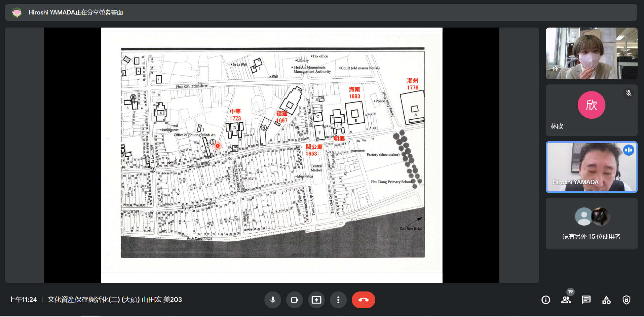The width and height of the screenshot is (644, 317).
Task: Open the 15 other users tile
Action: click(x=591, y=224)
